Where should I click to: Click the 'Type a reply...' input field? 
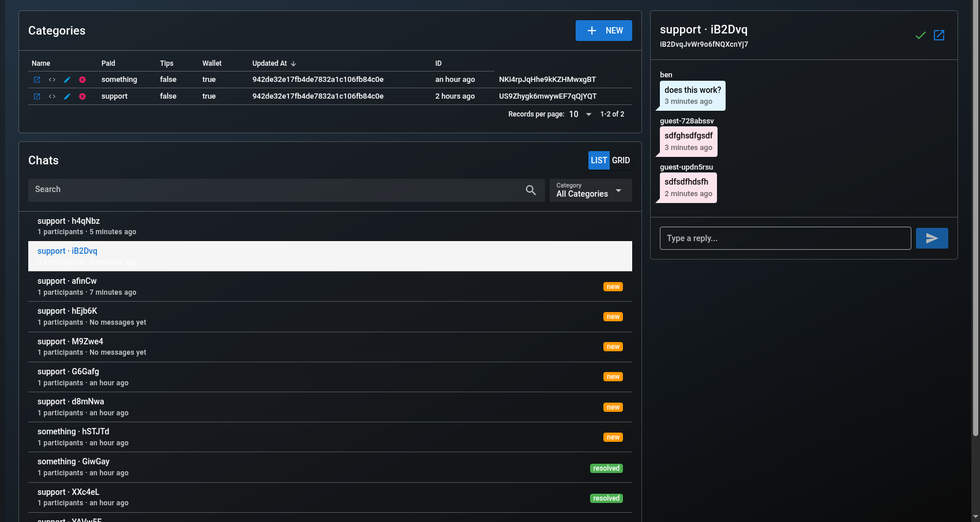click(784, 238)
